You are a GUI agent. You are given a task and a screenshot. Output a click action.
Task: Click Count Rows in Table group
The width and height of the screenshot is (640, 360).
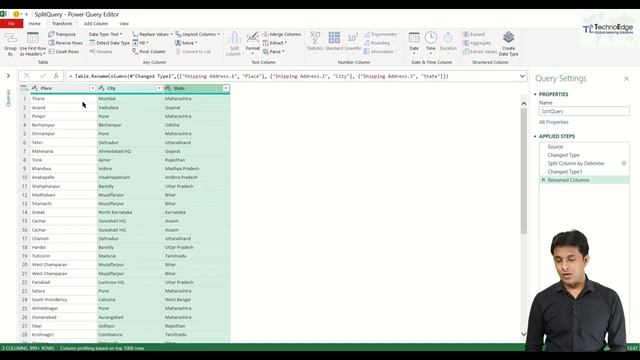(64, 52)
